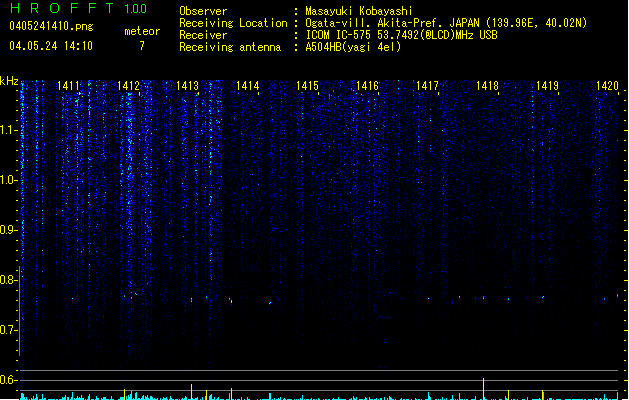629x400 pixels.
Task: Click the HROFFT 1.0.0 title text
Action: coord(78,8)
